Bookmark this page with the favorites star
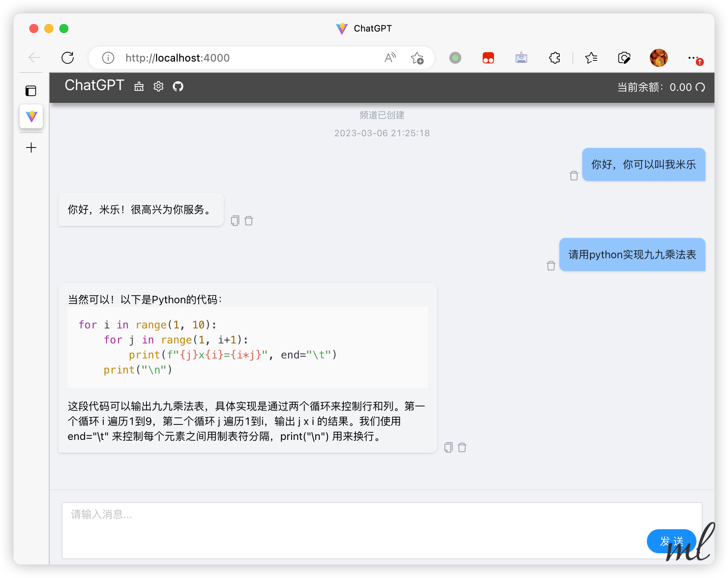Image resolution: width=728 pixels, height=578 pixels. [417, 58]
